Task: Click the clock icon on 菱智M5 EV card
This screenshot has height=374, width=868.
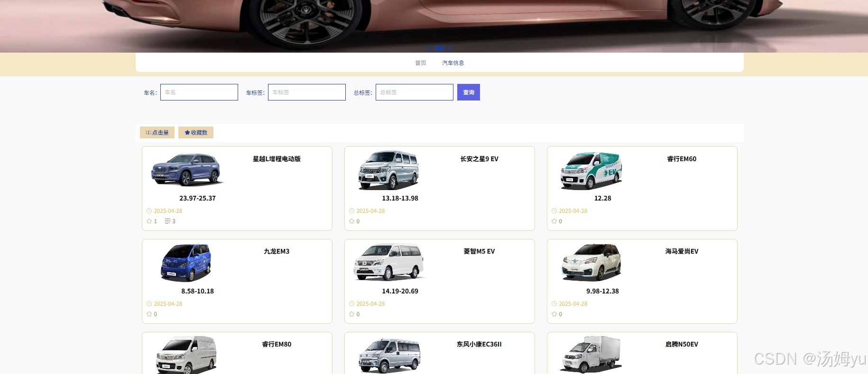Action: [x=351, y=304]
